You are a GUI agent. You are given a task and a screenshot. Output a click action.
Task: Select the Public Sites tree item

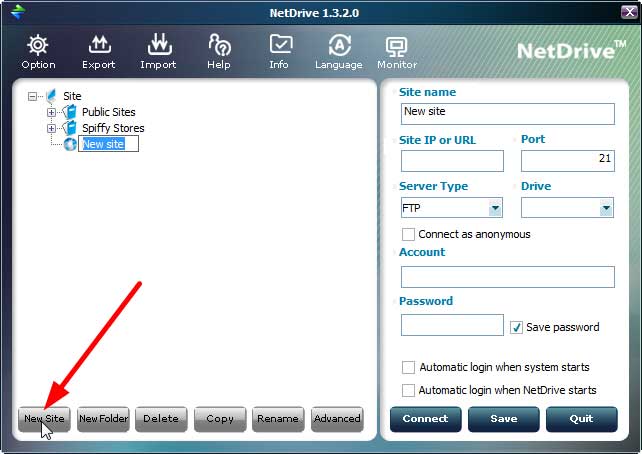tap(109, 112)
